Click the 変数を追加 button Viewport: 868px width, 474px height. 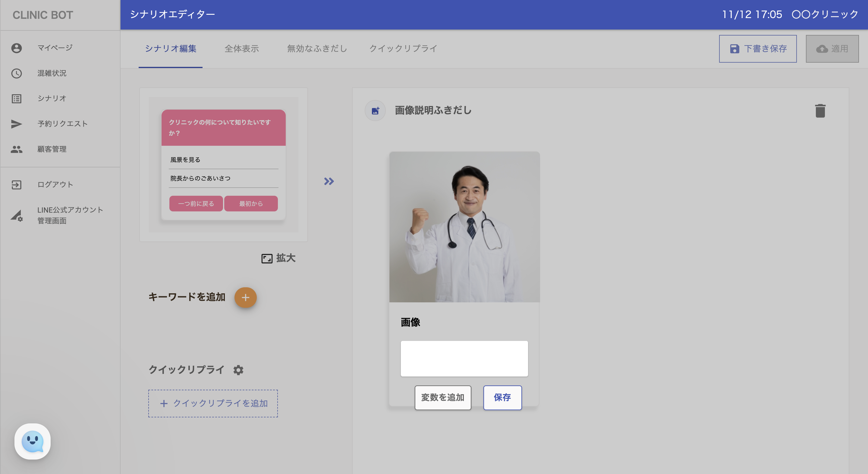point(442,397)
